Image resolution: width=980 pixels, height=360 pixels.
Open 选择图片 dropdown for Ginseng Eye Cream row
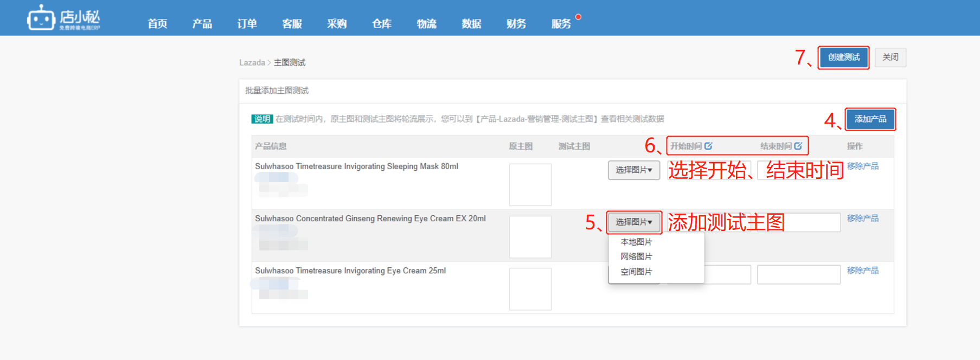(x=633, y=222)
